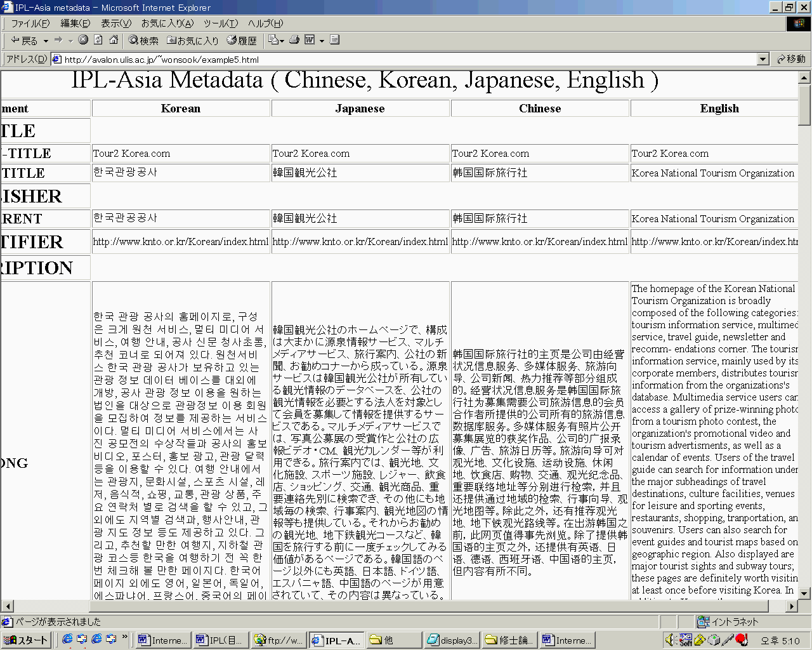Click the volume speaker tray icon

[x=669, y=640]
